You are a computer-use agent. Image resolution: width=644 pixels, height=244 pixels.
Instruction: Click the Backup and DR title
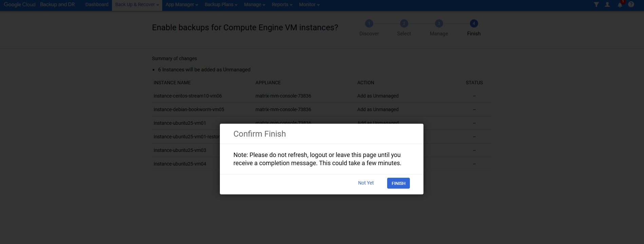pyautogui.click(x=57, y=5)
